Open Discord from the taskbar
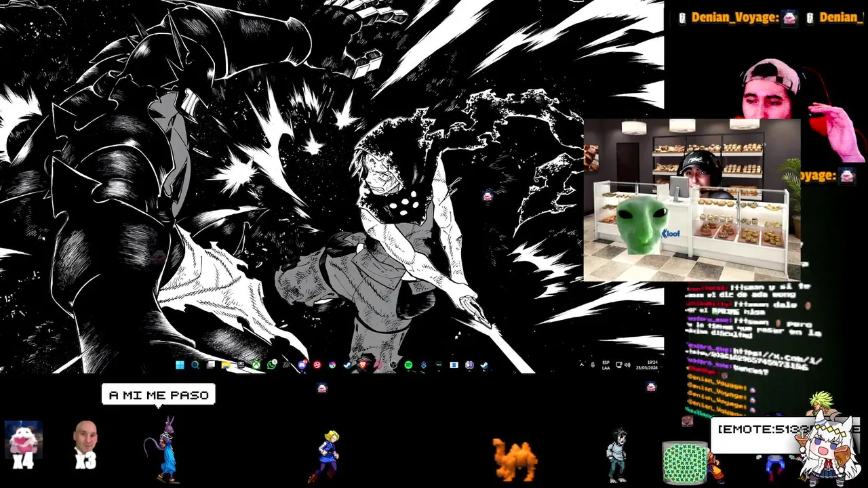 pos(302,365)
